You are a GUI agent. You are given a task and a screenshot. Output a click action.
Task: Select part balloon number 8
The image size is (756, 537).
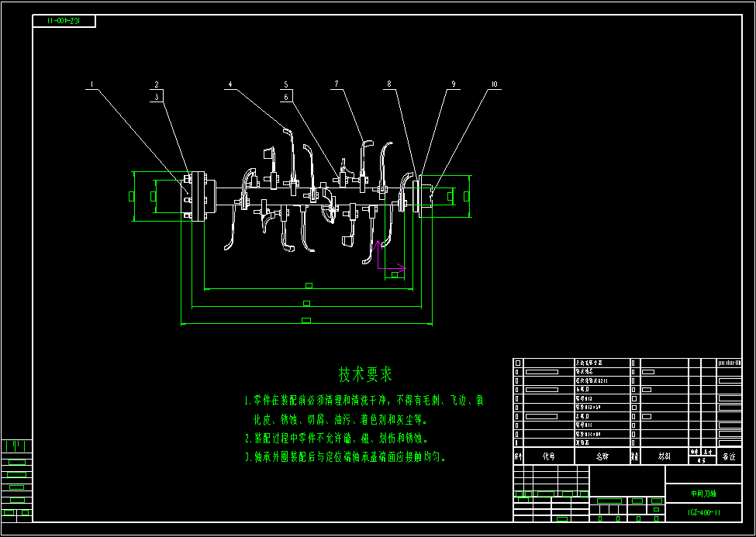pyautogui.click(x=389, y=84)
